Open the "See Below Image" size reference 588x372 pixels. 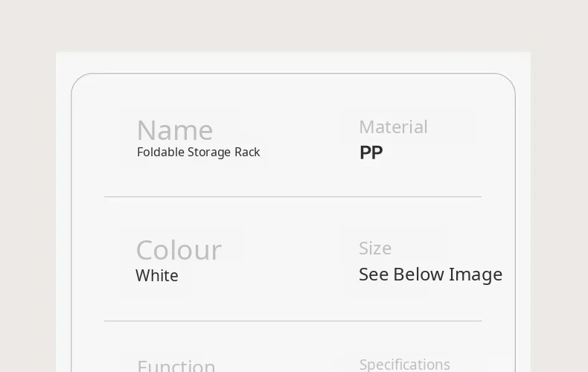pyautogui.click(x=430, y=275)
